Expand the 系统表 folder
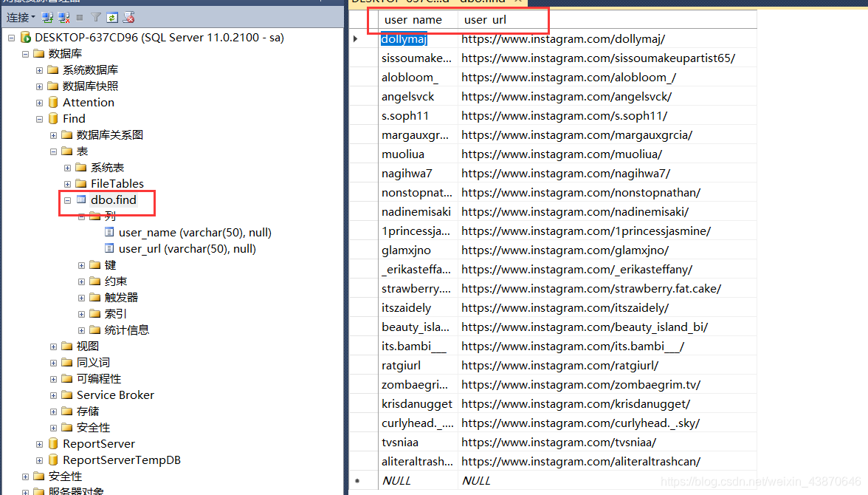 click(67, 168)
